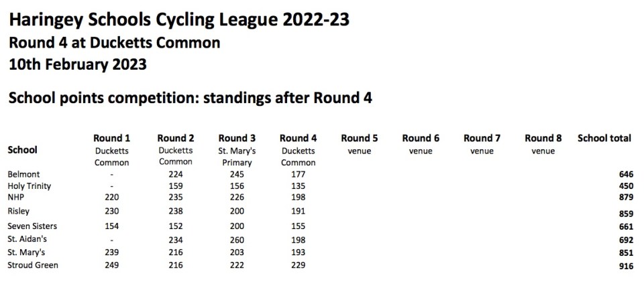Click the Belmont school row label

coord(24,174)
